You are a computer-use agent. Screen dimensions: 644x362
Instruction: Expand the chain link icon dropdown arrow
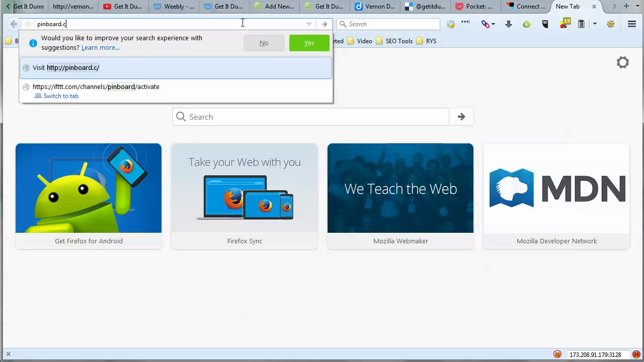click(x=494, y=24)
